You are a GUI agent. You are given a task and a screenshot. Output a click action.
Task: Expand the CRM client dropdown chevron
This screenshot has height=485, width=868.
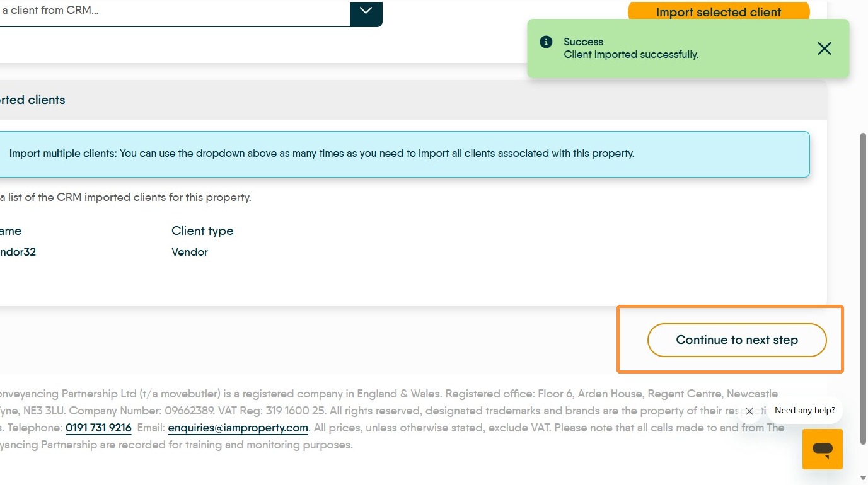(366, 11)
